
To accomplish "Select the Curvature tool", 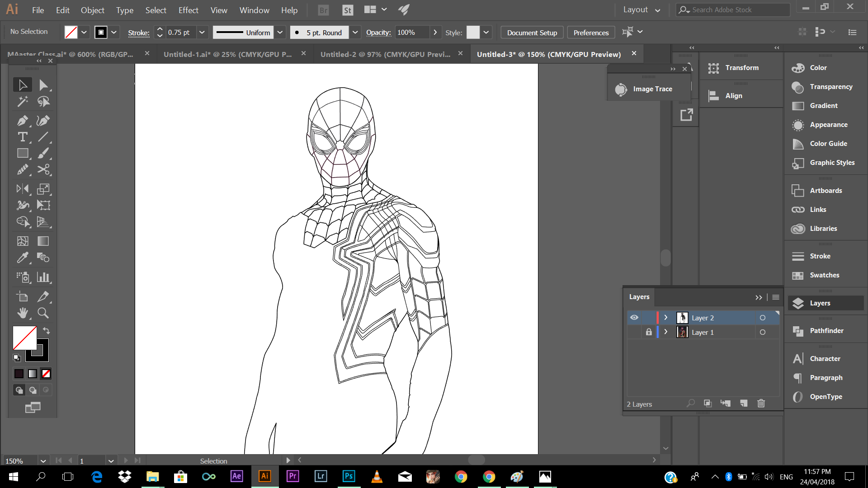I will 43,121.
